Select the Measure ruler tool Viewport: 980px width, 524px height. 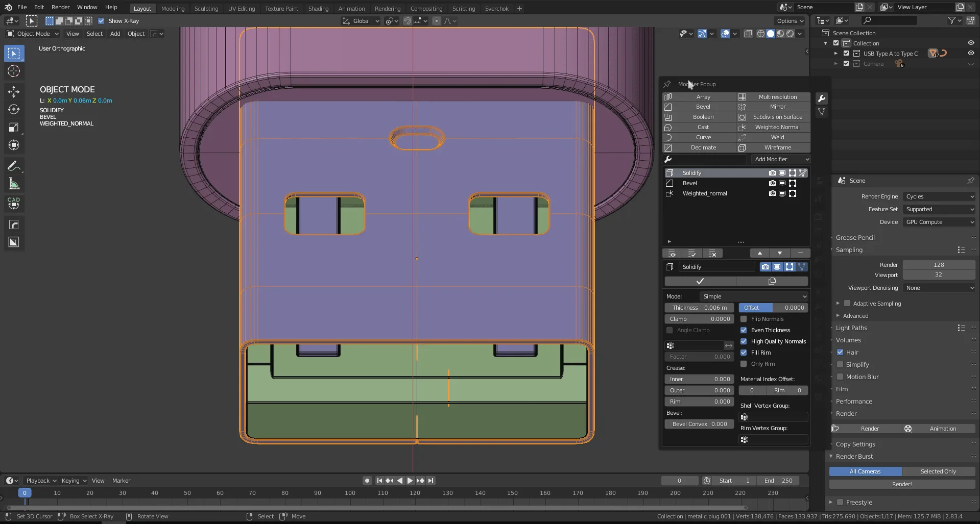(14, 184)
